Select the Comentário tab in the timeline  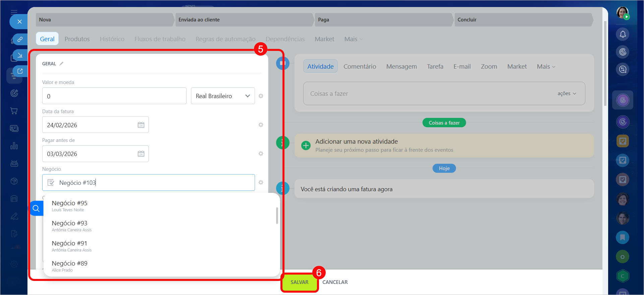point(360,67)
